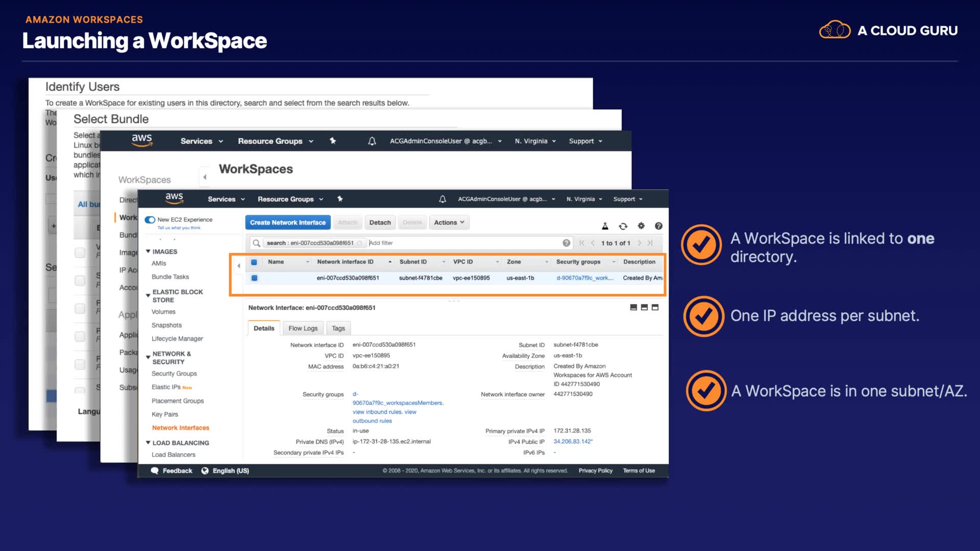Click the notification bell in front console
980x551 pixels.
click(x=442, y=199)
